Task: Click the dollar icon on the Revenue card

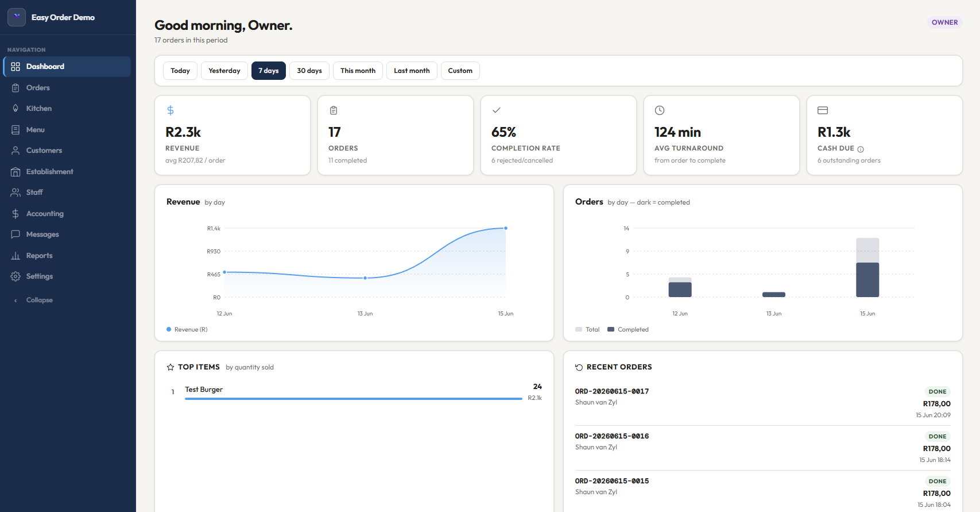Action: [x=171, y=110]
